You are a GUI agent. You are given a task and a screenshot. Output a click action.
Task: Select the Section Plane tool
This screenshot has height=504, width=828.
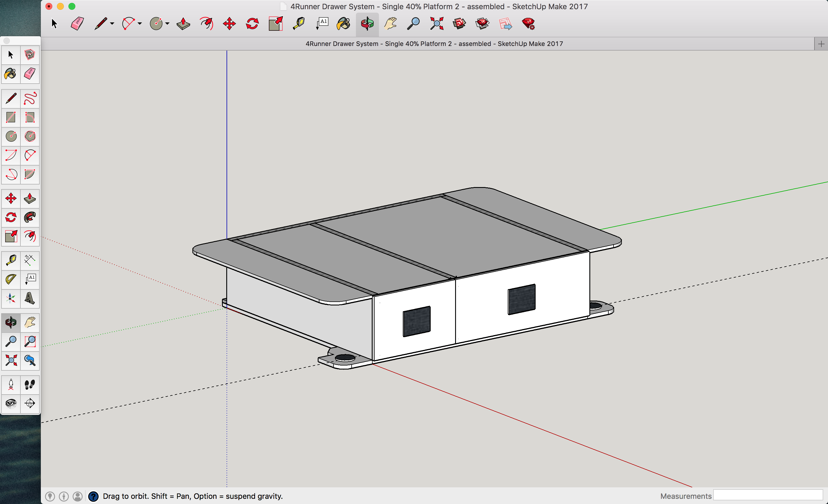(x=30, y=403)
